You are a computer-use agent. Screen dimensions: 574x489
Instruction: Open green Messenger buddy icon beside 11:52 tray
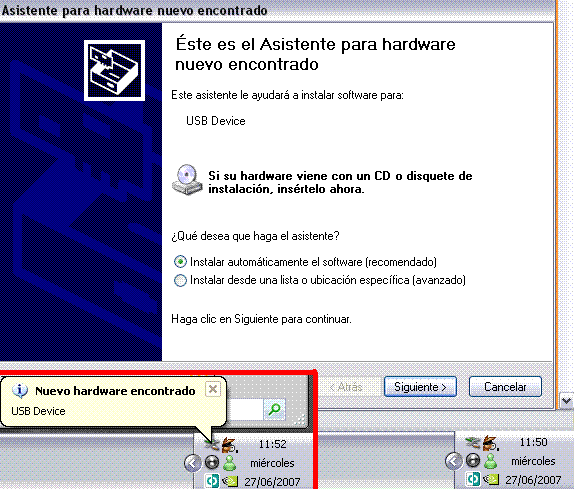tap(230, 463)
